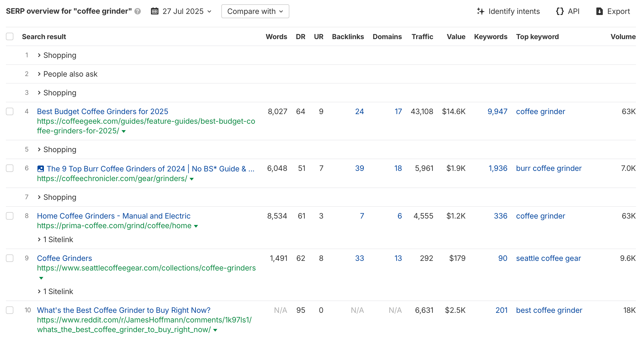Screen dimensions: 644x338
Task: Click the 9,947 keywords value
Action: click(497, 111)
